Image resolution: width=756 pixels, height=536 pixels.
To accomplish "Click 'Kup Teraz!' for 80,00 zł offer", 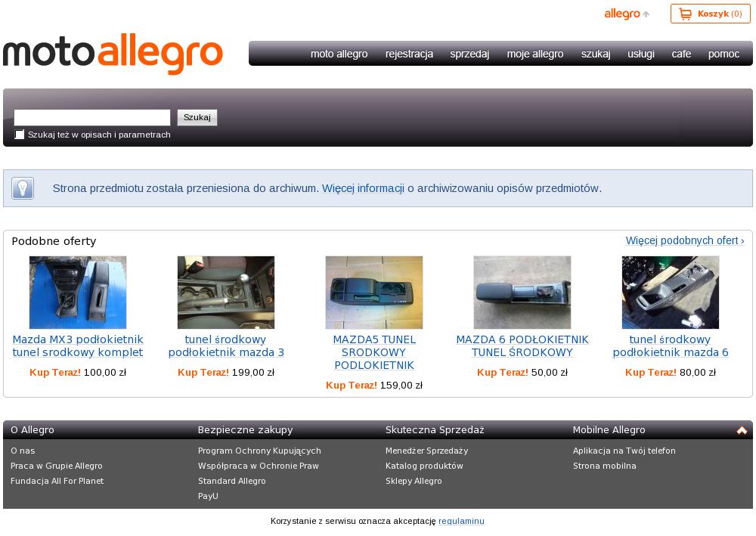I will pyautogui.click(x=650, y=372).
